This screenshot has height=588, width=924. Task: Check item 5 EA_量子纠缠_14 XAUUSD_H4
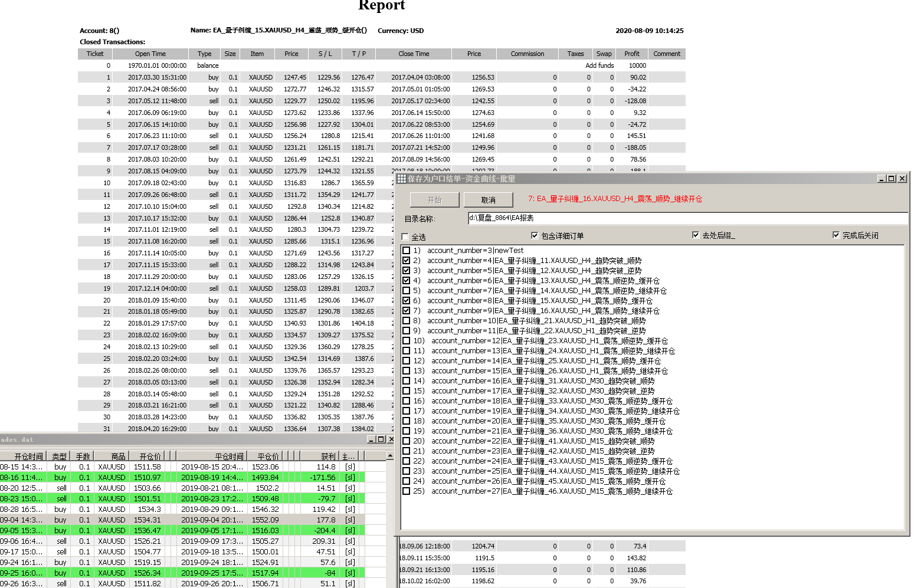407,291
